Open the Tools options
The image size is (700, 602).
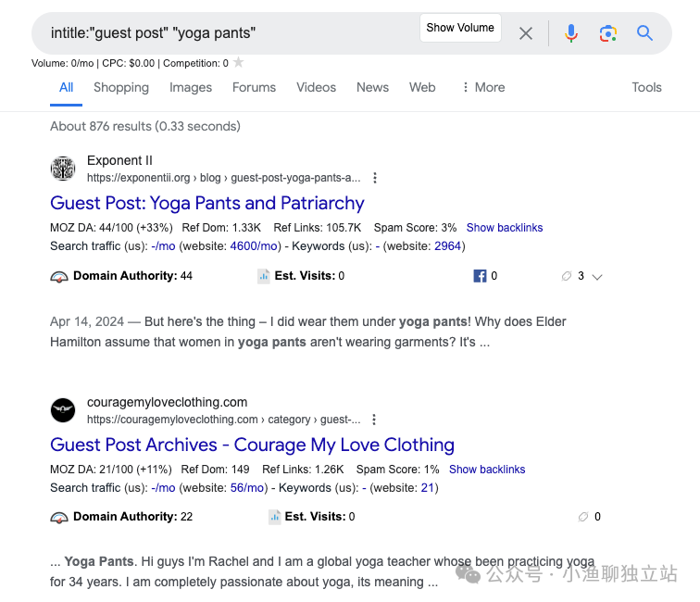pos(646,87)
